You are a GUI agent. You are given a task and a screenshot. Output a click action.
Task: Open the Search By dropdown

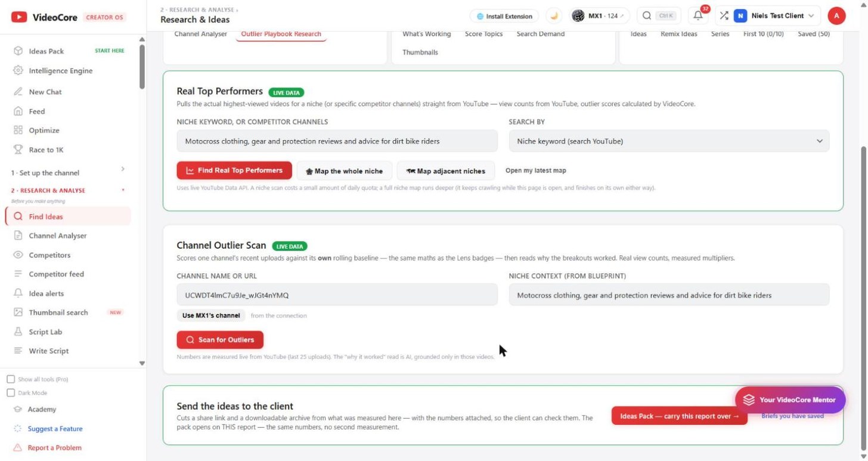coord(669,141)
